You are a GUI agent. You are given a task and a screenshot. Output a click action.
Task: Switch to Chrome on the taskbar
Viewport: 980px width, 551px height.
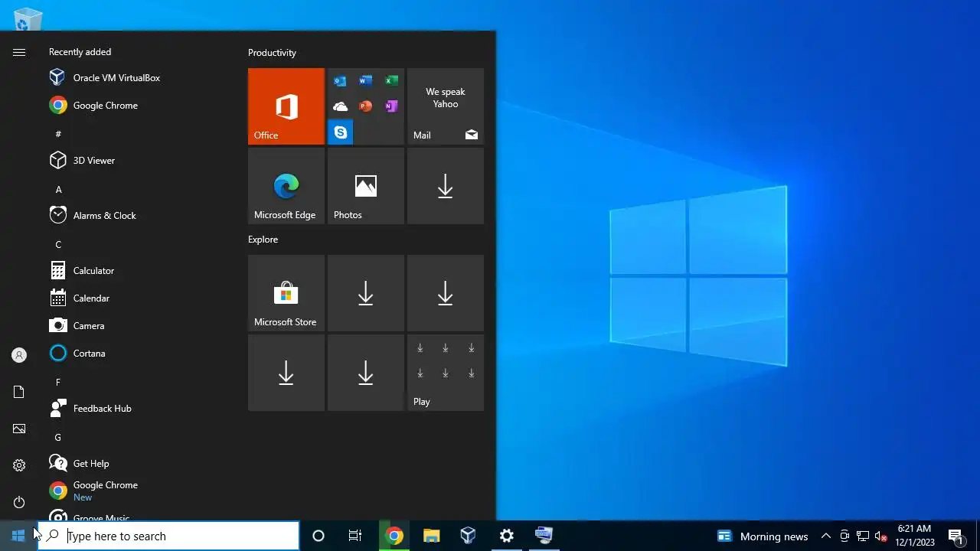394,536
